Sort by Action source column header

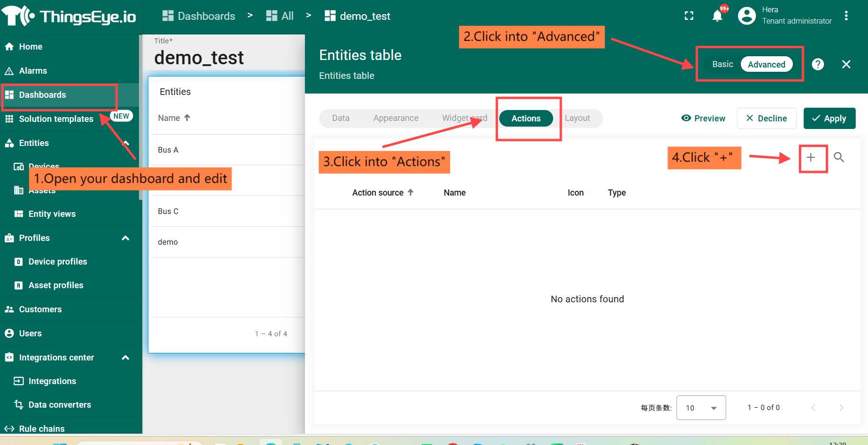(378, 193)
